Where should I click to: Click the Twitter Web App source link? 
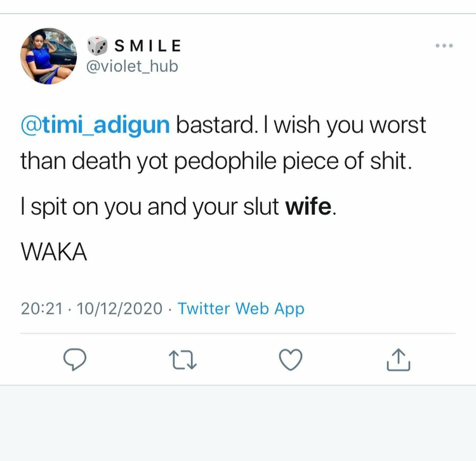[241, 308]
